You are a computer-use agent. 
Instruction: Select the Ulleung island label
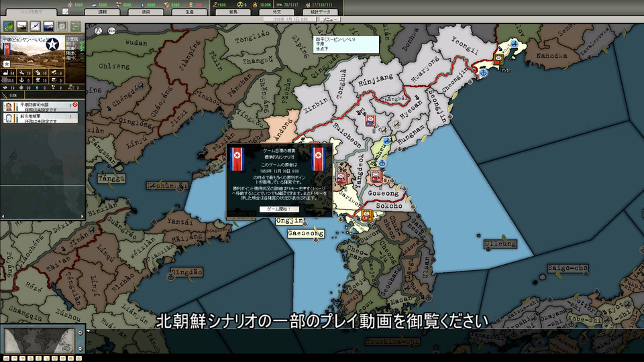500,243
